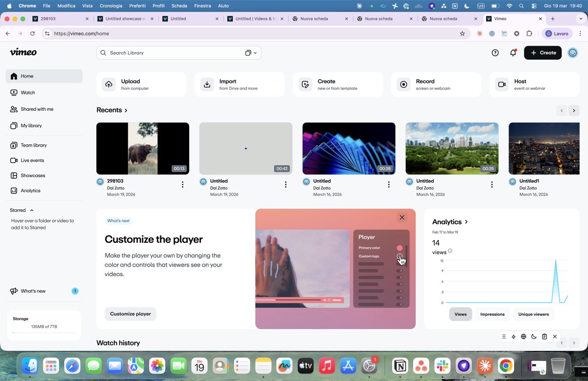Click the Host event camera icon
This screenshot has height=381, width=588.
[x=502, y=84]
